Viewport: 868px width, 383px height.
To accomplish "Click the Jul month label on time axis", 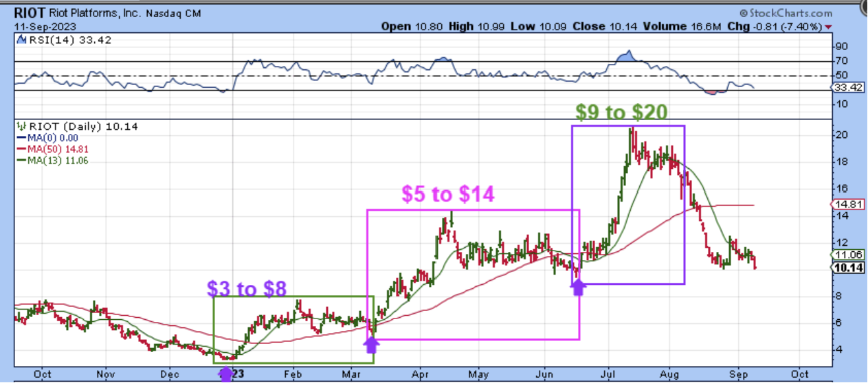I will coord(608,375).
